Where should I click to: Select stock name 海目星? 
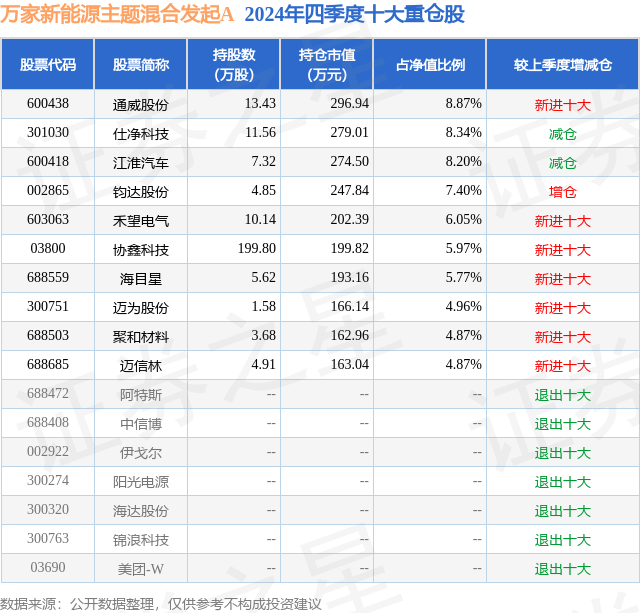(141, 279)
